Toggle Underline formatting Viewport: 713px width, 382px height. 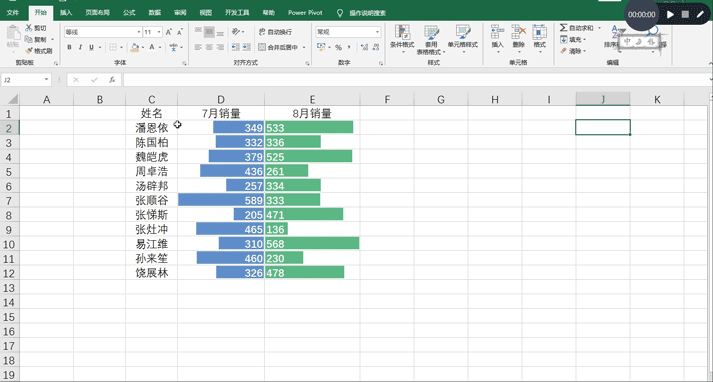[x=91, y=47]
